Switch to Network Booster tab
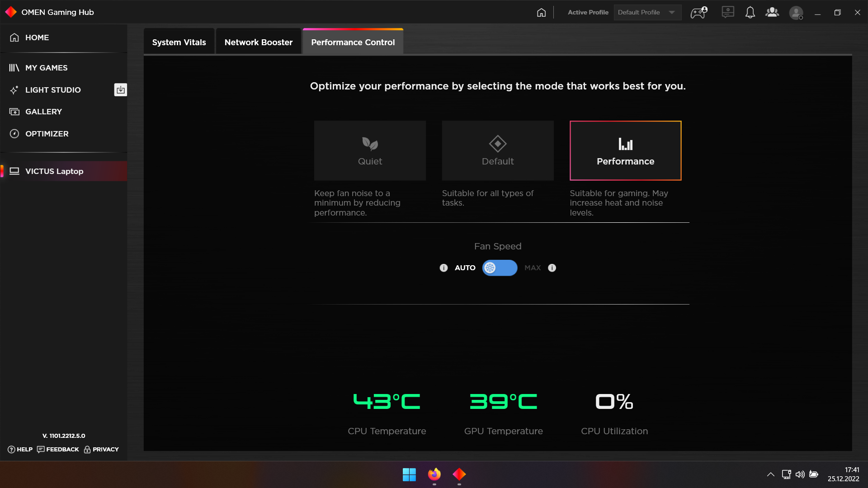The image size is (868, 488). (x=259, y=42)
